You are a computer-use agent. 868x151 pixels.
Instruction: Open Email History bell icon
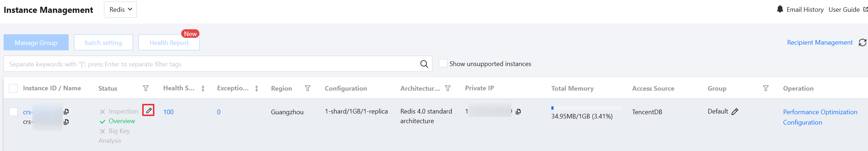tap(780, 9)
